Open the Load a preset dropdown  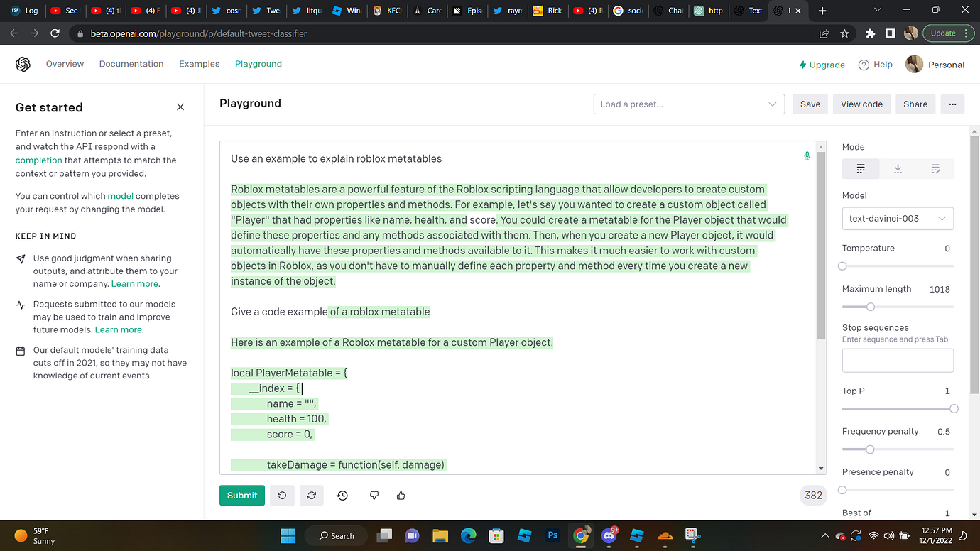pyautogui.click(x=687, y=104)
